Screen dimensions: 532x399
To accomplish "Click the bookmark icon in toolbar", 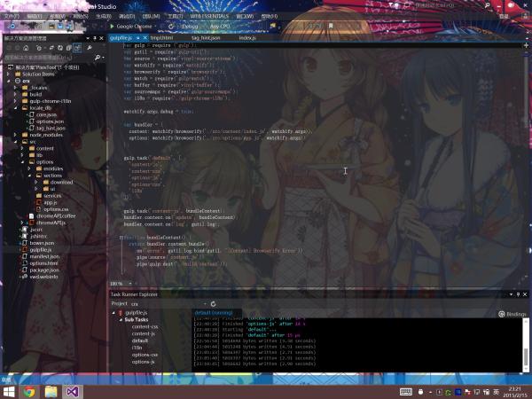I will (x=331, y=26).
